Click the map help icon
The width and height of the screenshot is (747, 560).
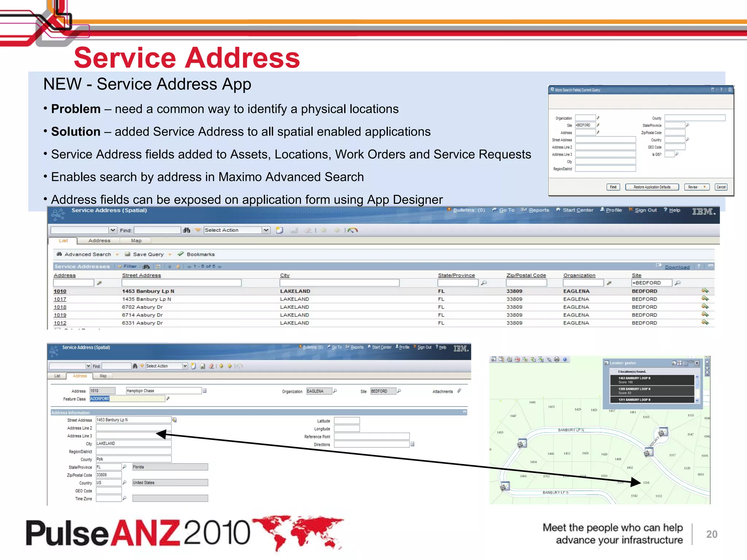pyautogui.click(x=565, y=359)
